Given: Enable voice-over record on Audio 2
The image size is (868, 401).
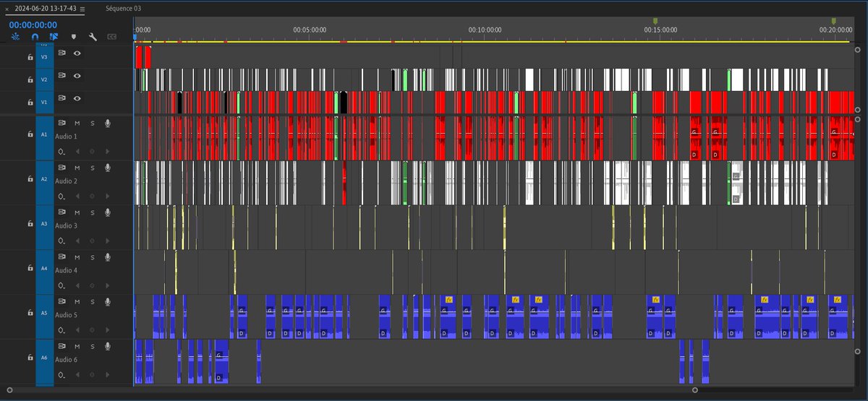Looking at the screenshot, I should (x=108, y=168).
